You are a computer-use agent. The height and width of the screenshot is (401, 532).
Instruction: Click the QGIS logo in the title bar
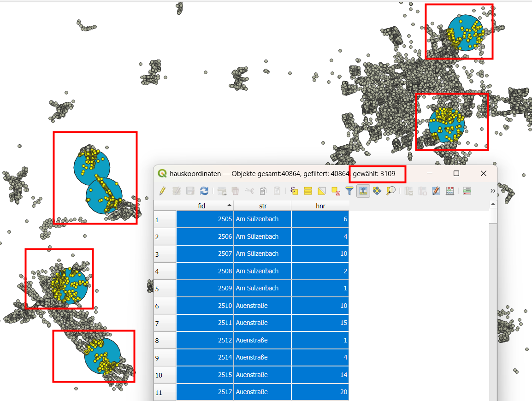(x=162, y=174)
